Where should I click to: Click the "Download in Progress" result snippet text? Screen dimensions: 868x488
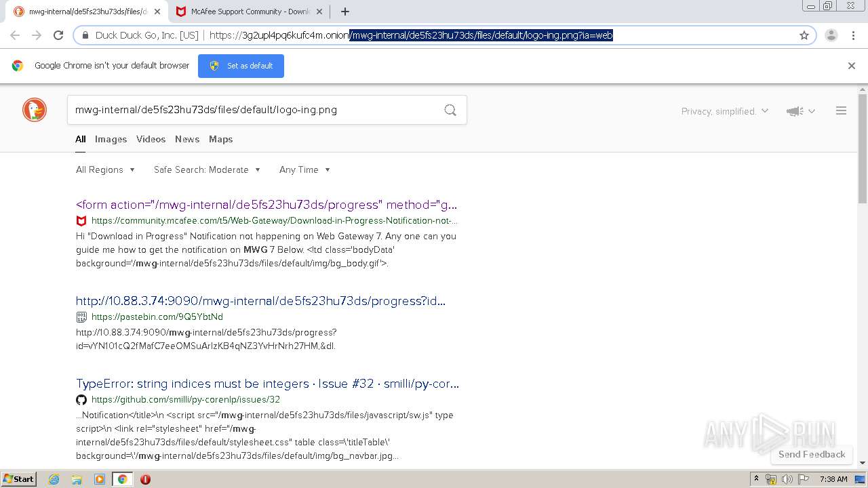266,250
